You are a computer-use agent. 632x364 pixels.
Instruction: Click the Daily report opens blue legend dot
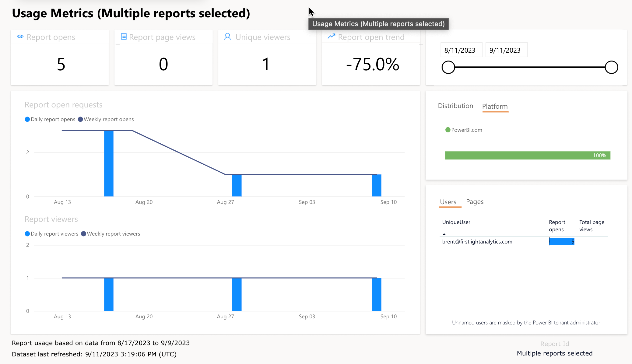(x=27, y=119)
